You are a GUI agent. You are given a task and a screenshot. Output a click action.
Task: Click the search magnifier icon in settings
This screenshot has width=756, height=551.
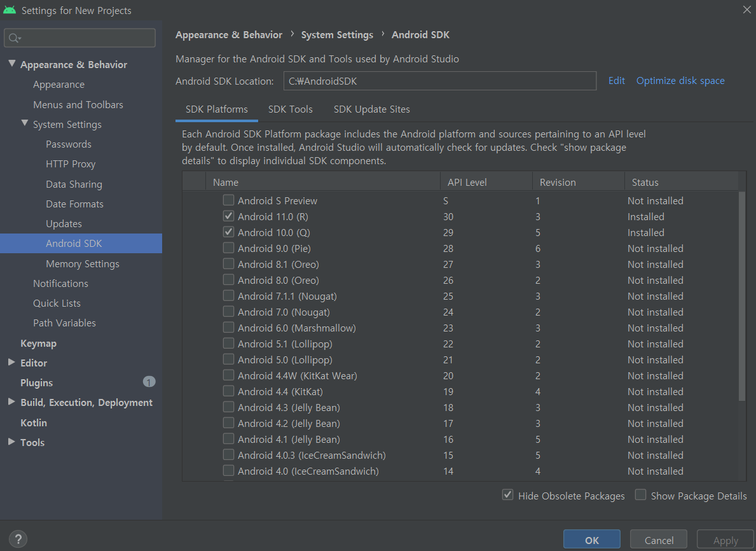pyautogui.click(x=15, y=38)
